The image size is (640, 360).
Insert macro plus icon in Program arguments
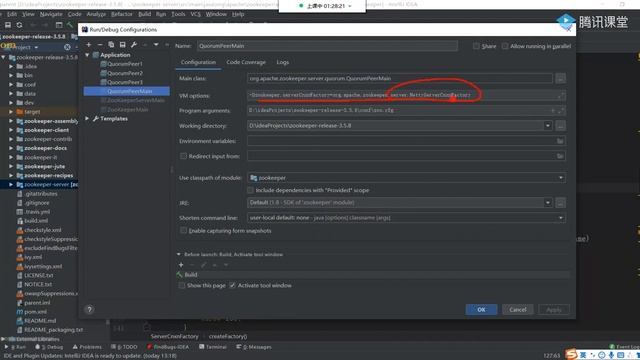553,111
